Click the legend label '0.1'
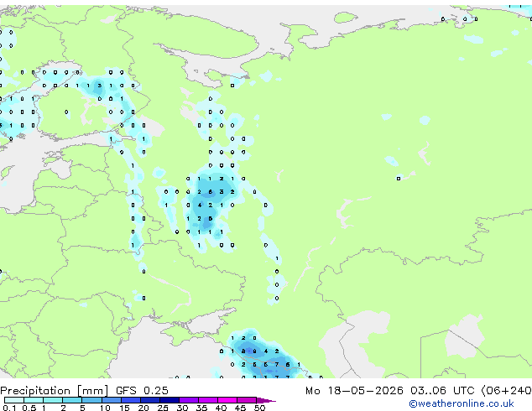Screen dimensions: 532x411 point(9,408)
